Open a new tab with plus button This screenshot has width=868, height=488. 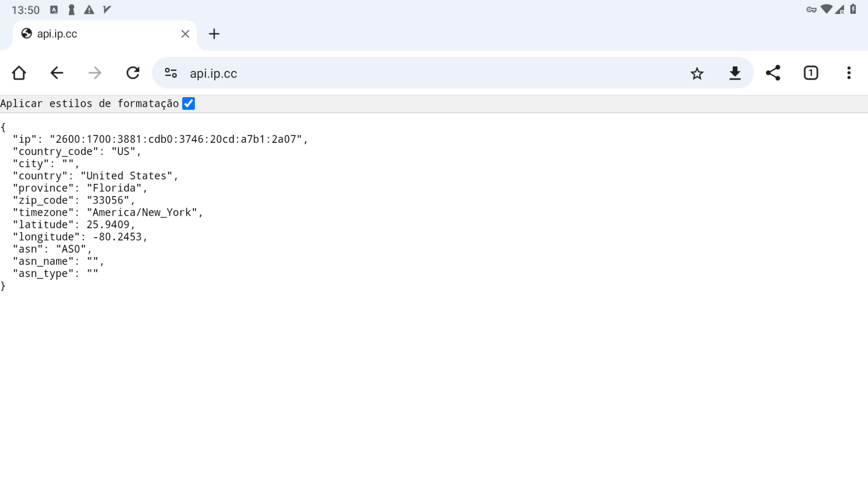(x=214, y=34)
